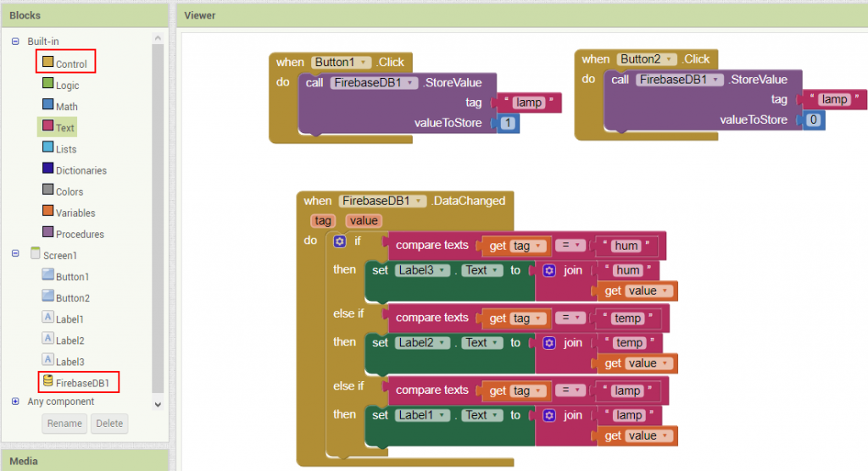The image size is (868, 471).
Task: Click the join mutator gear in Label1 row
Action: pos(549,415)
